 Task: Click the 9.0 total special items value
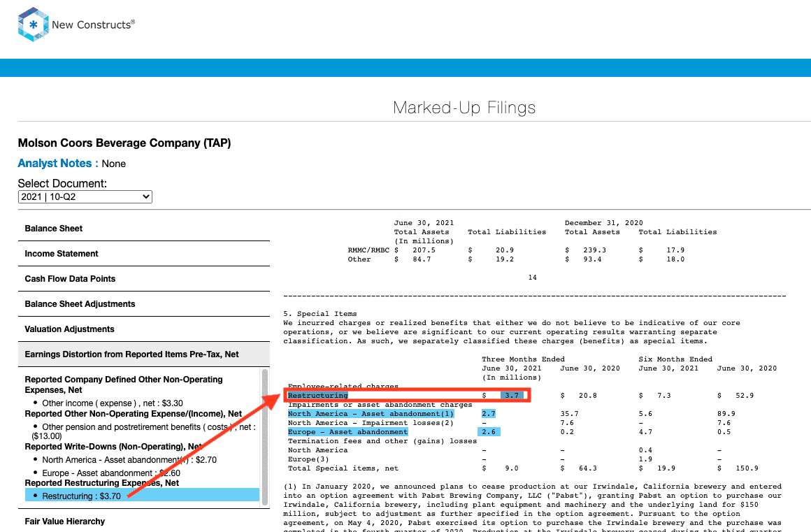click(x=512, y=468)
